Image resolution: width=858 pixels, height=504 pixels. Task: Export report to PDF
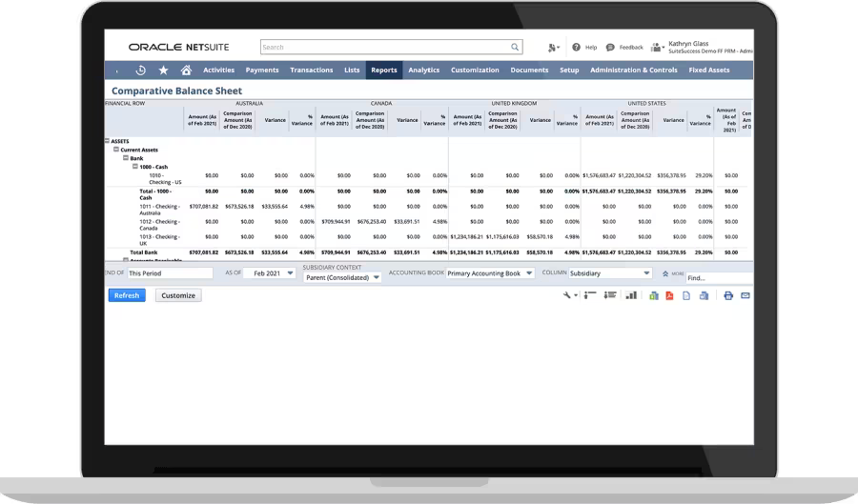click(669, 296)
